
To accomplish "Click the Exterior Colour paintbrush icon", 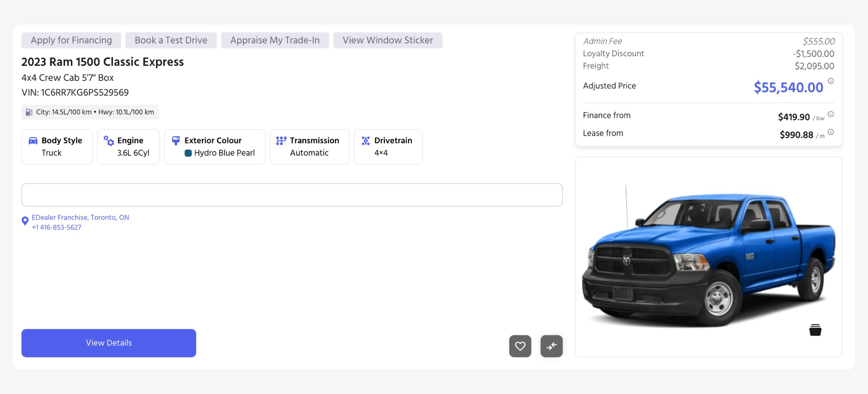I will pos(176,141).
